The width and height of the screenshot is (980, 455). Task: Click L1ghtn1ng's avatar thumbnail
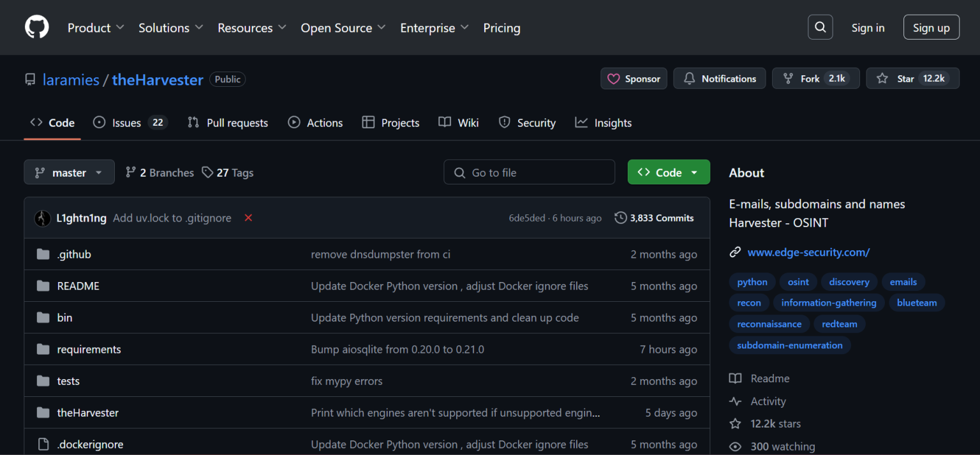43,218
